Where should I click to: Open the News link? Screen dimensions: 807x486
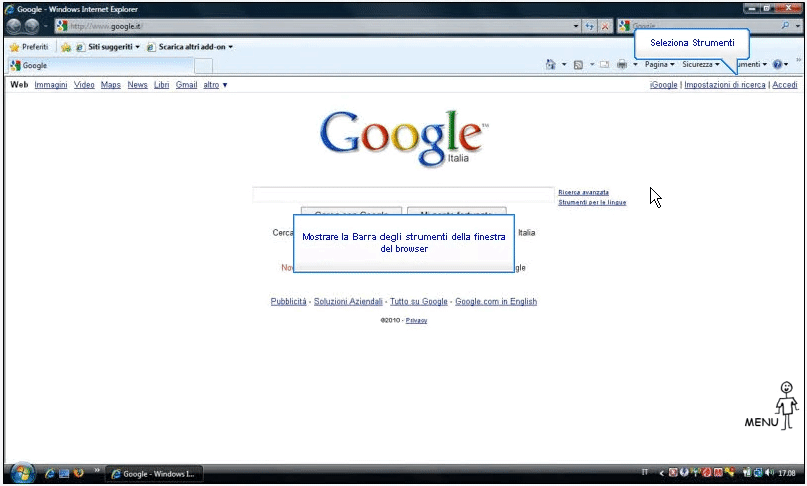click(x=137, y=84)
